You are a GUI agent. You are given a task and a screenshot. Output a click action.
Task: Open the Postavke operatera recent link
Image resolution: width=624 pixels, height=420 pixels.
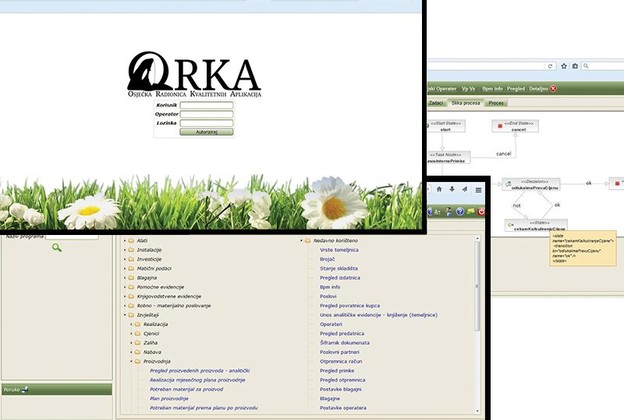[343, 408]
